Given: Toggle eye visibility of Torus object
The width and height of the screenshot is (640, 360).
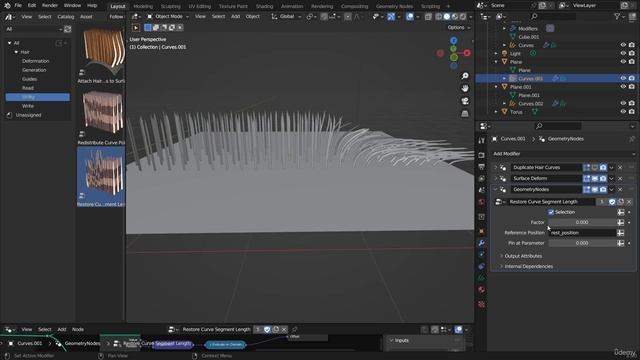Looking at the screenshot, I should (x=623, y=111).
